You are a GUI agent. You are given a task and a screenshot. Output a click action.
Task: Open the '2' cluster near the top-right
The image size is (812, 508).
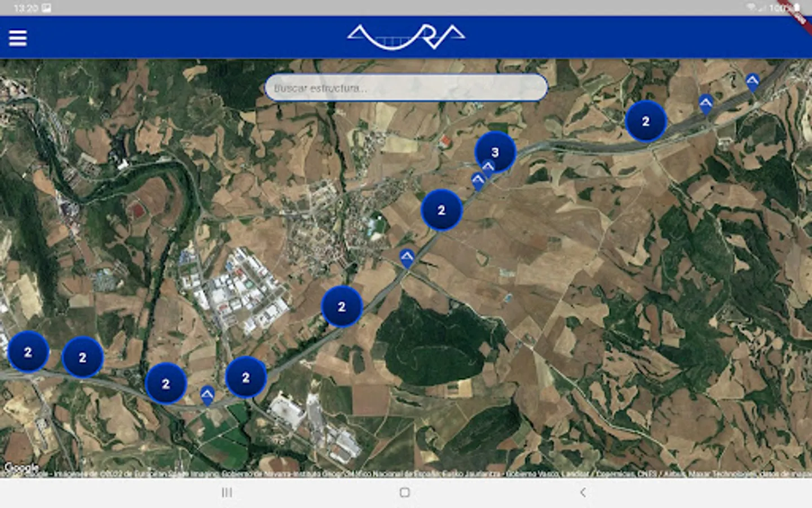click(645, 121)
